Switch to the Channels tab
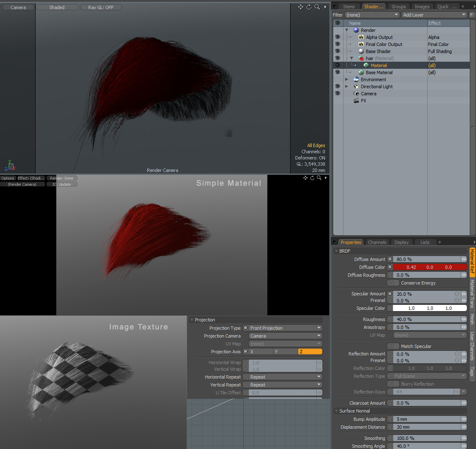Viewport: 476px width, 449px height. click(377, 242)
